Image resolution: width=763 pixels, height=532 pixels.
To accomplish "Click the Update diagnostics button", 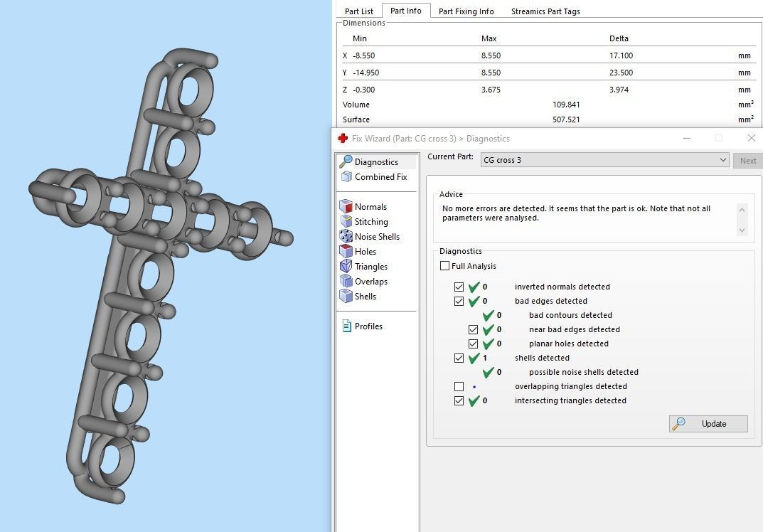I will pos(708,423).
